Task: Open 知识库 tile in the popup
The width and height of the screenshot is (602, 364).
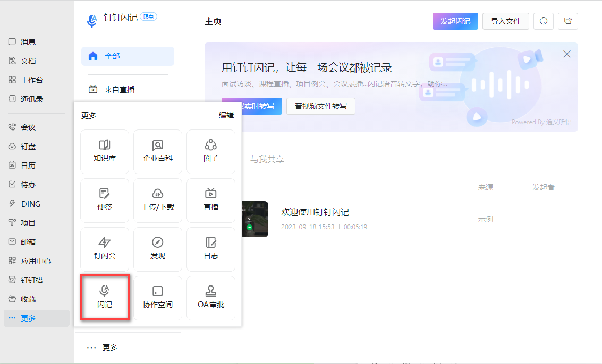Action: click(105, 152)
